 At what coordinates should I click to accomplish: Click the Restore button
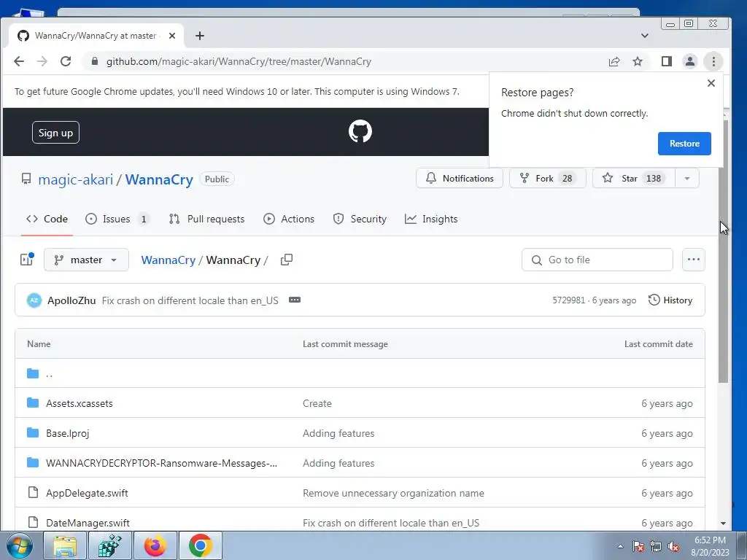click(684, 144)
